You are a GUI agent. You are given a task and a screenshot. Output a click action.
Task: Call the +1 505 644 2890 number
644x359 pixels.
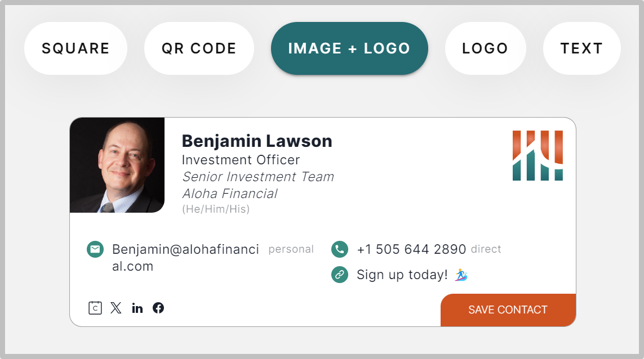point(411,249)
